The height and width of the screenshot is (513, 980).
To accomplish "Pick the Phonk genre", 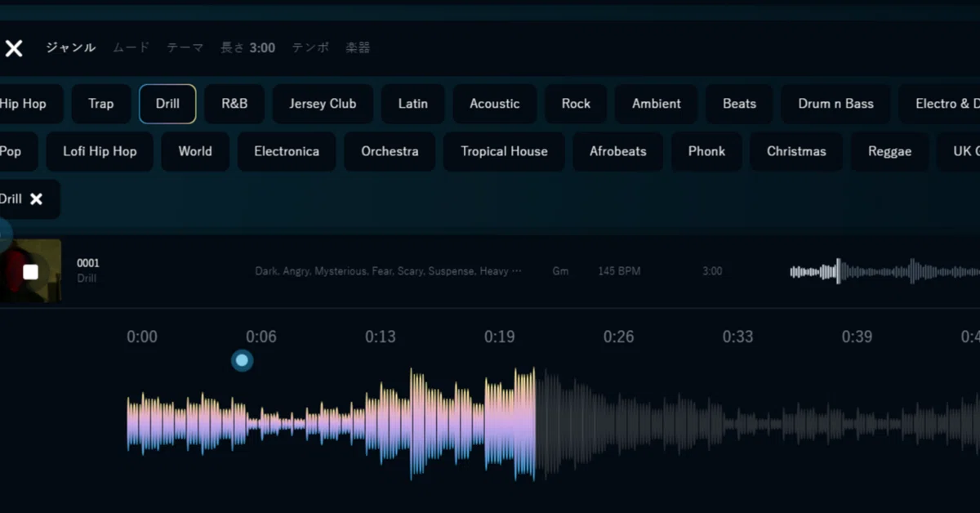I will [x=706, y=151].
